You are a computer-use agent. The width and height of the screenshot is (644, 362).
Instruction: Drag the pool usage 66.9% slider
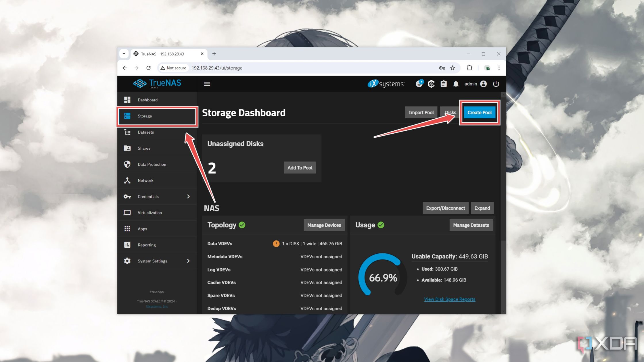[x=382, y=277]
